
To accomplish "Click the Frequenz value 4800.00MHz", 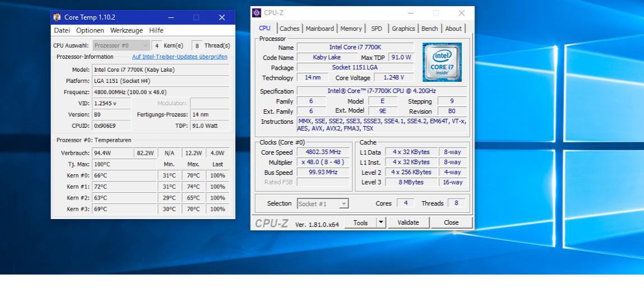I will (161, 92).
